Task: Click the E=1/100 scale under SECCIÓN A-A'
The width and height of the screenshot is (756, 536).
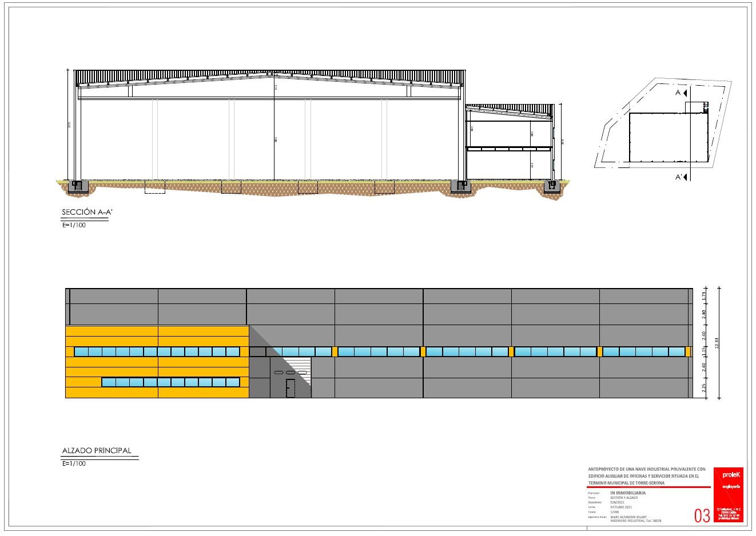Action: (73, 225)
